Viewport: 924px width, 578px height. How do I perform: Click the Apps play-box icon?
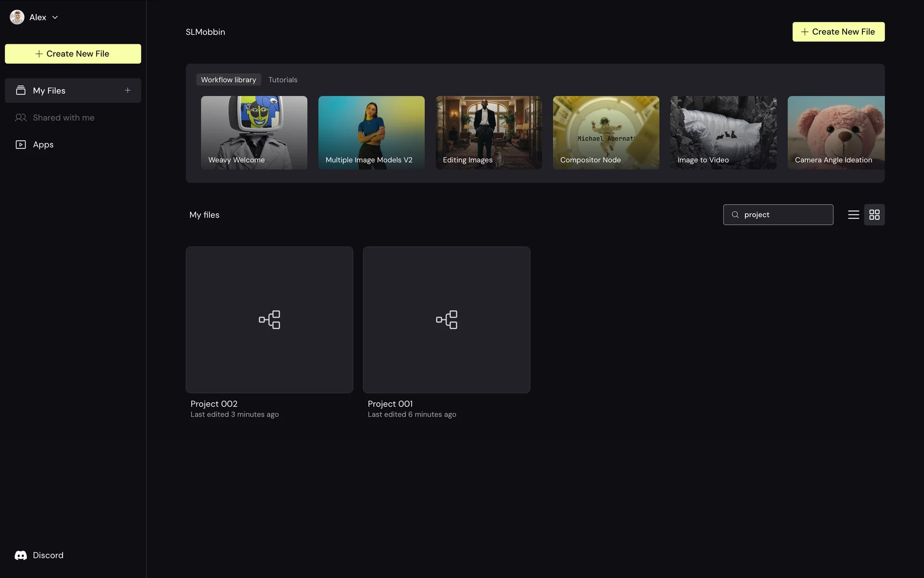pyautogui.click(x=21, y=144)
